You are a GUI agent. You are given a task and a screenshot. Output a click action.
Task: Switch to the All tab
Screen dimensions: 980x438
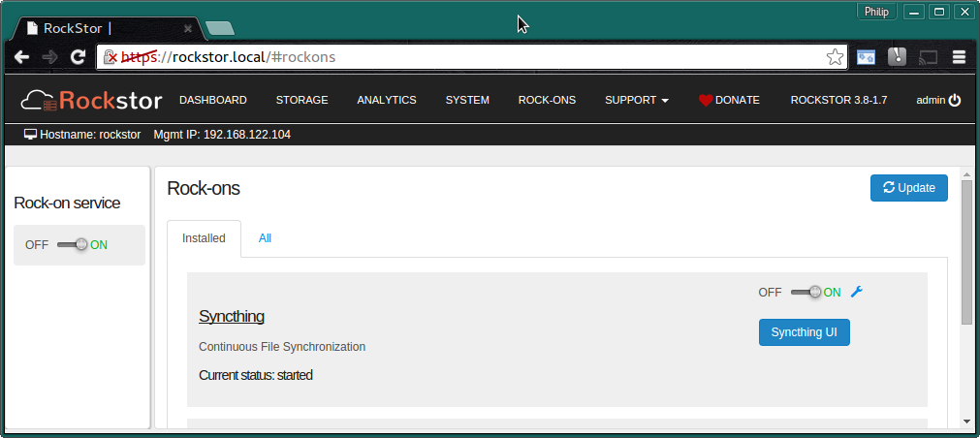click(265, 238)
